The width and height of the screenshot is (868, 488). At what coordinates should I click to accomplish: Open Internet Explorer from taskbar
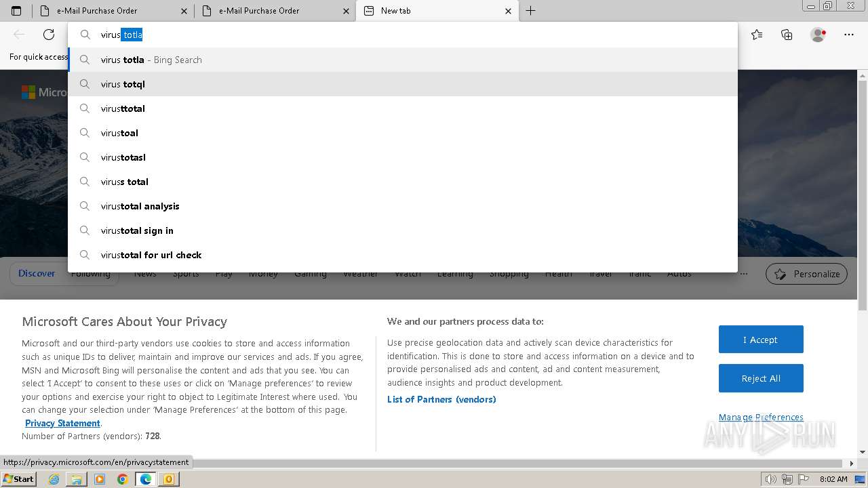(54, 479)
